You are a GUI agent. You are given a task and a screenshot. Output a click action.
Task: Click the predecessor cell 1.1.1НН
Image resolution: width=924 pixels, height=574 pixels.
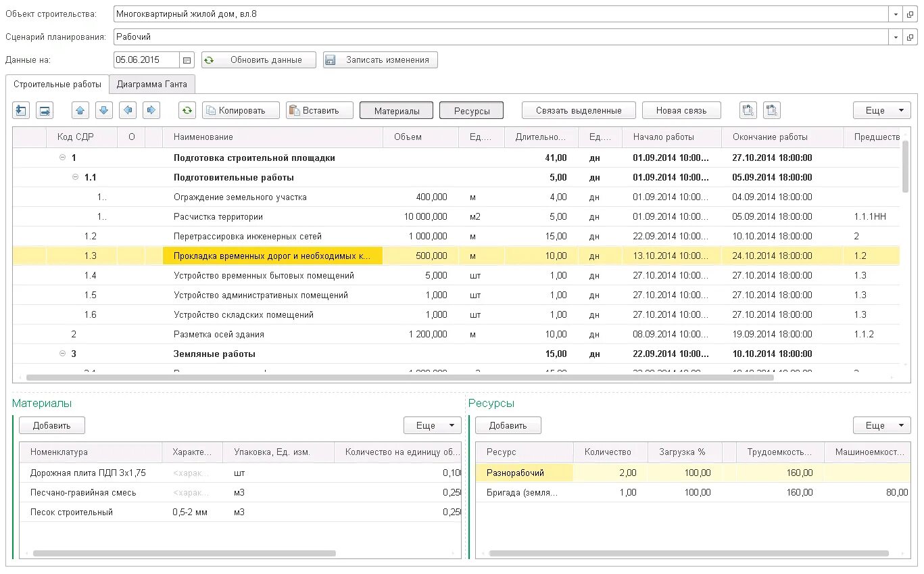click(x=872, y=216)
